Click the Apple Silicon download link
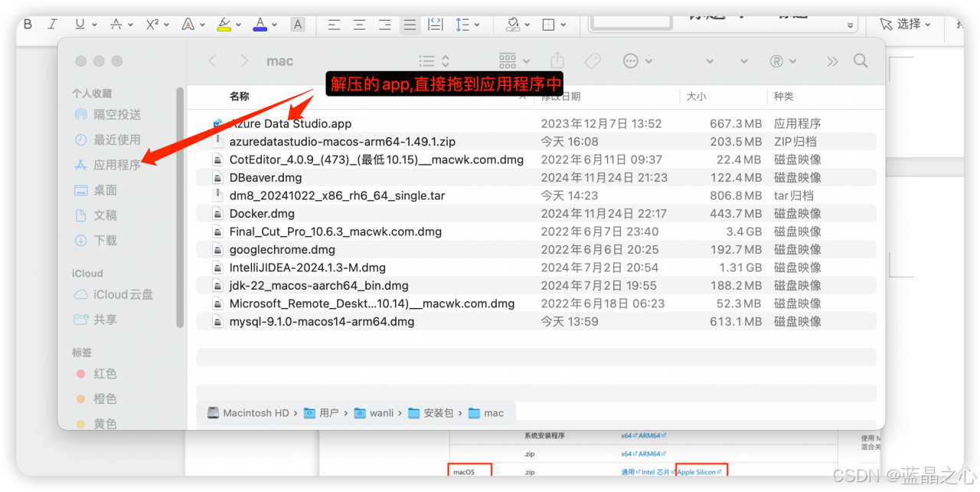980x492 pixels. coord(699,472)
